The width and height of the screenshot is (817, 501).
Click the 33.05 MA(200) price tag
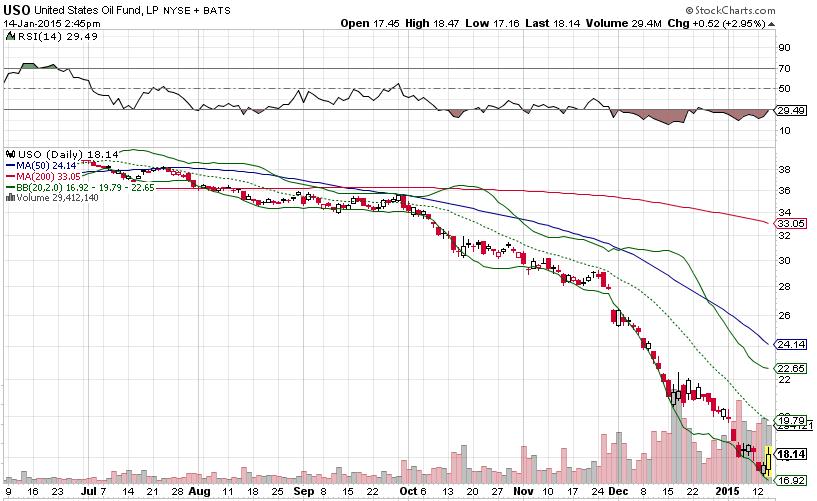click(791, 223)
